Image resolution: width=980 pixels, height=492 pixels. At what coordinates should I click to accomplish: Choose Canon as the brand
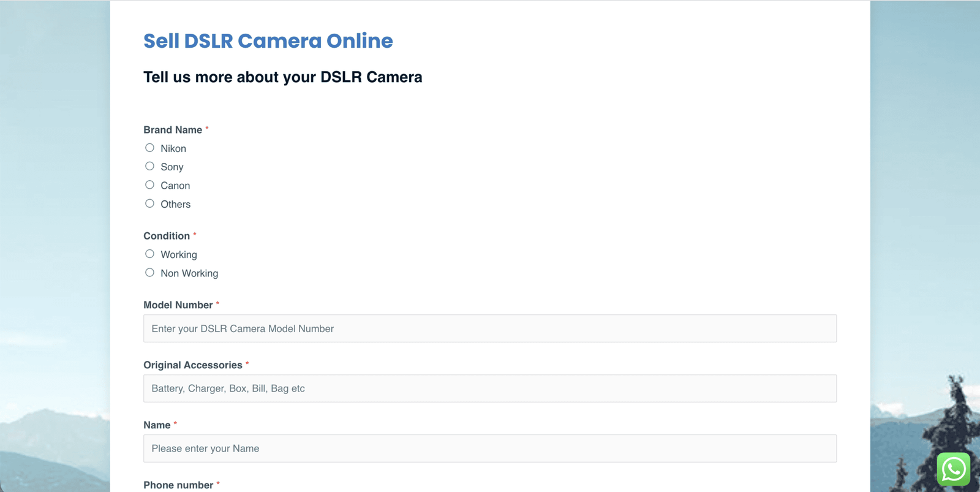click(x=149, y=184)
